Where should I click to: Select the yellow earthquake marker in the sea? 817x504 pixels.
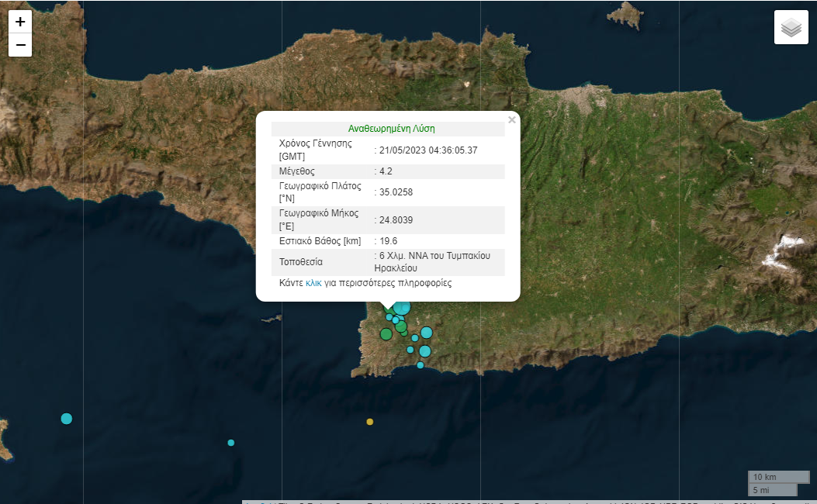[x=369, y=422]
